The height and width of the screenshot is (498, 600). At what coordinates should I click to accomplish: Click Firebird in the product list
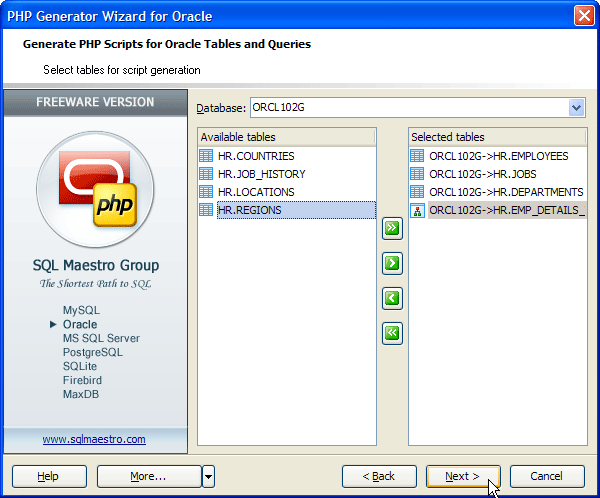pyautogui.click(x=82, y=380)
